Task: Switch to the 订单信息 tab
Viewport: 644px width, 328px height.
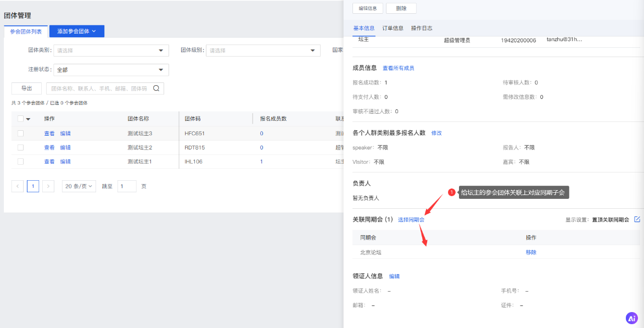Action: [x=393, y=28]
